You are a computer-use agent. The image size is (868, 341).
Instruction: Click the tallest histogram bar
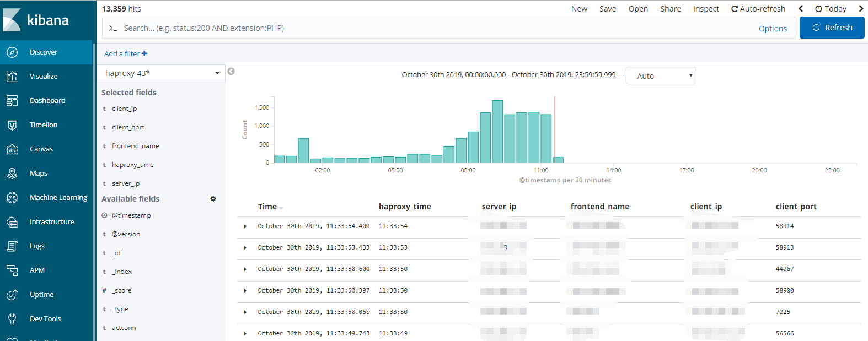pos(497,132)
